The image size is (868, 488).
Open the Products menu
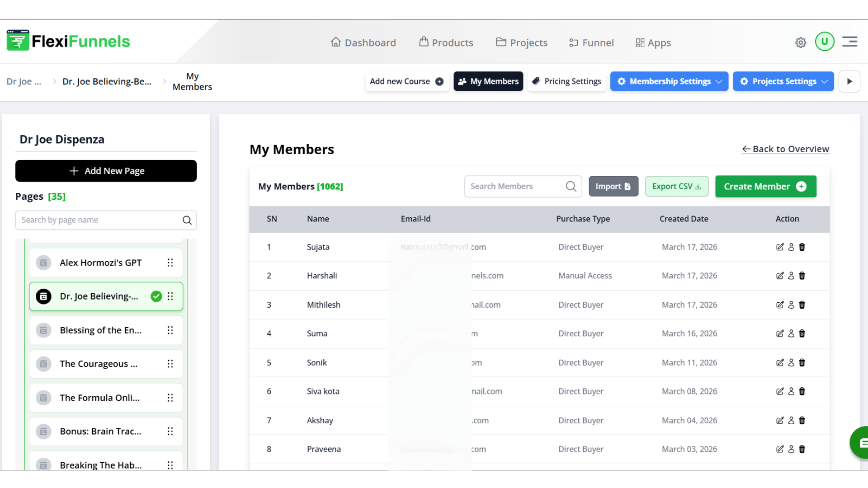pos(446,42)
